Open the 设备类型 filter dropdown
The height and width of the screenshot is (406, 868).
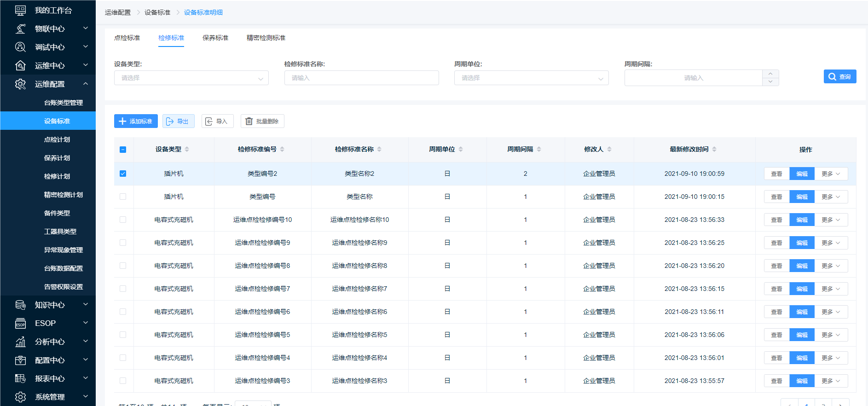point(191,78)
